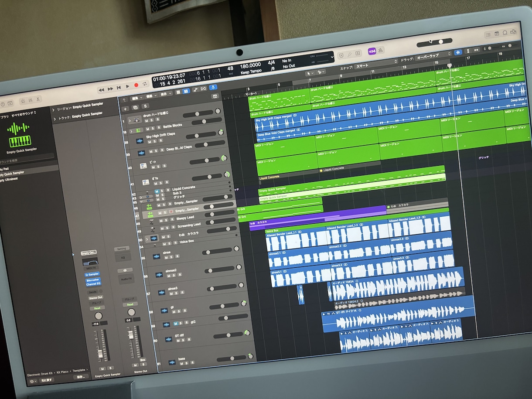This screenshot has width=532, height=399.
Task: Toggle the Cycle mode button
Action: point(145,84)
